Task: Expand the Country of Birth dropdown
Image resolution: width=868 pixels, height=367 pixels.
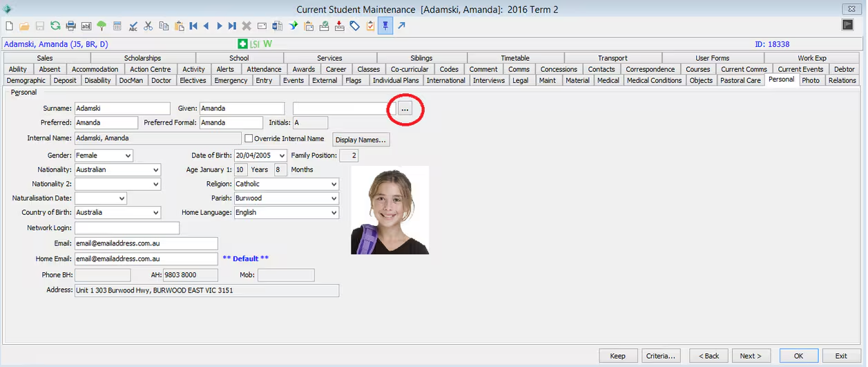Action: 155,212
